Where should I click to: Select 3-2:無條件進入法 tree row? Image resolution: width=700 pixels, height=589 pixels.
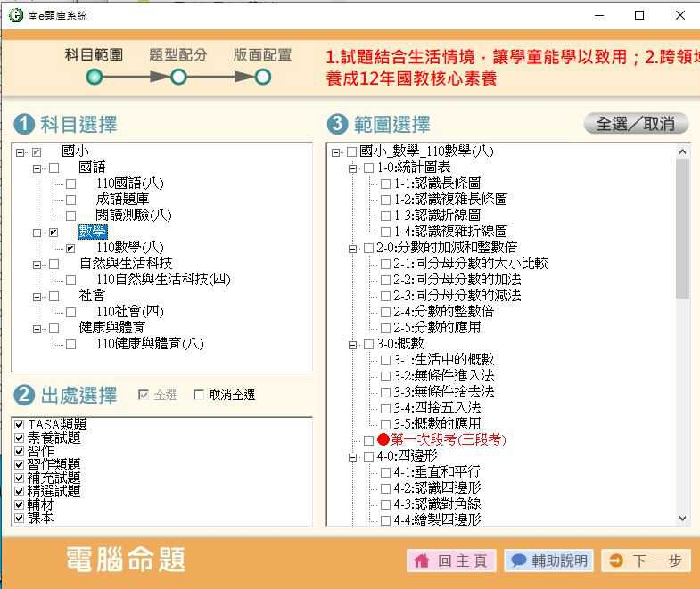[444, 376]
